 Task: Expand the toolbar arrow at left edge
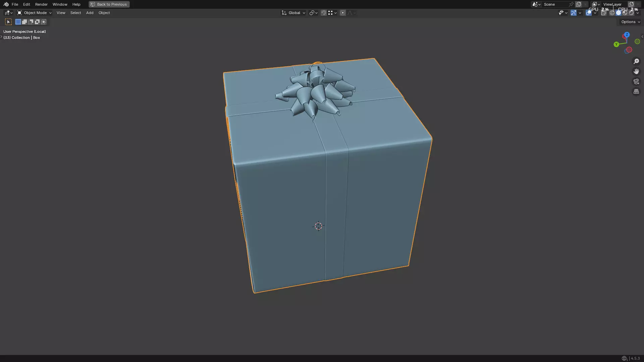(1, 37)
